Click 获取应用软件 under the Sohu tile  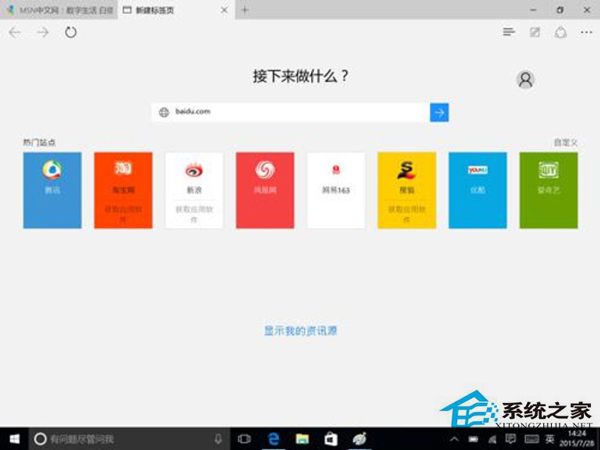[407, 214]
